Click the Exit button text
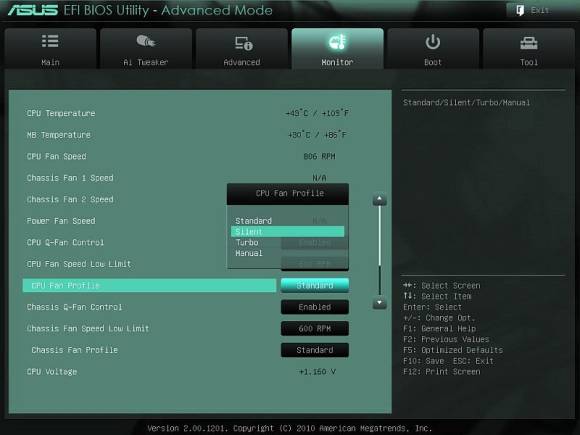Screen dimensions: 580x435 coord(540,10)
